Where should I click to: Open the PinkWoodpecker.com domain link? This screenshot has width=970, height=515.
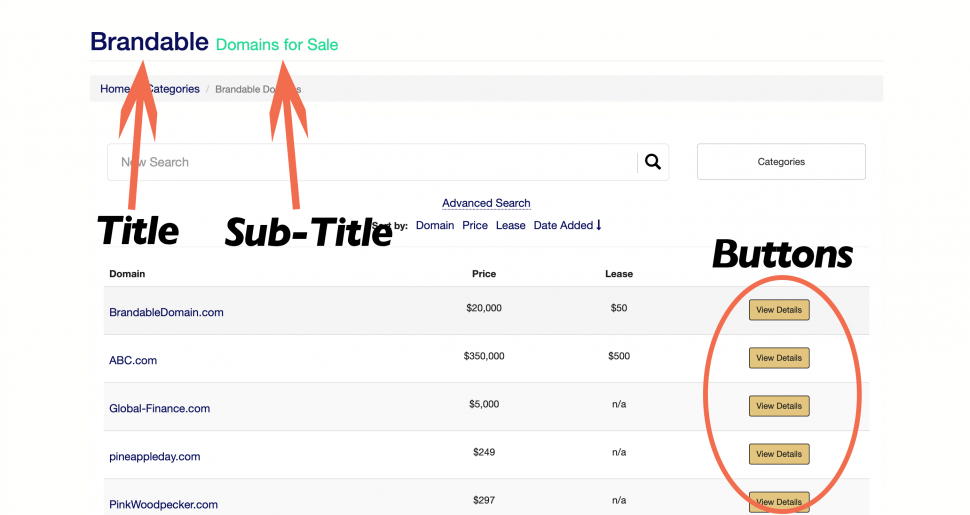point(163,504)
